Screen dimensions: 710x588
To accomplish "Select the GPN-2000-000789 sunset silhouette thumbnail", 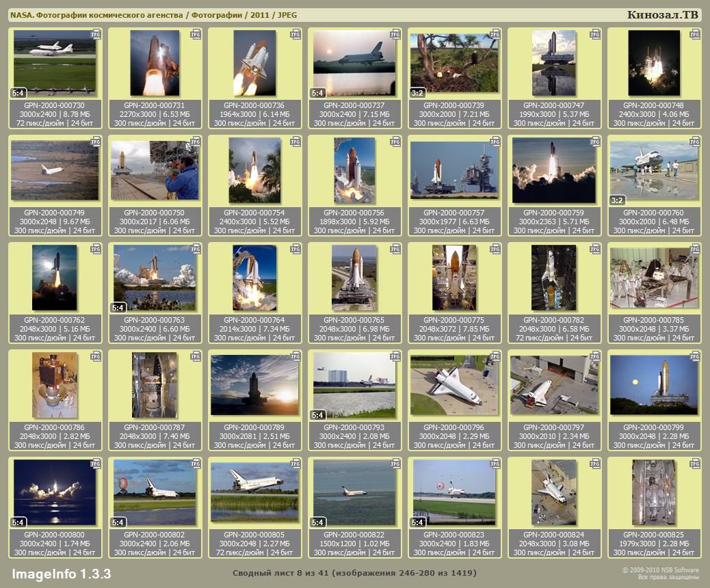I will (x=254, y=385).
